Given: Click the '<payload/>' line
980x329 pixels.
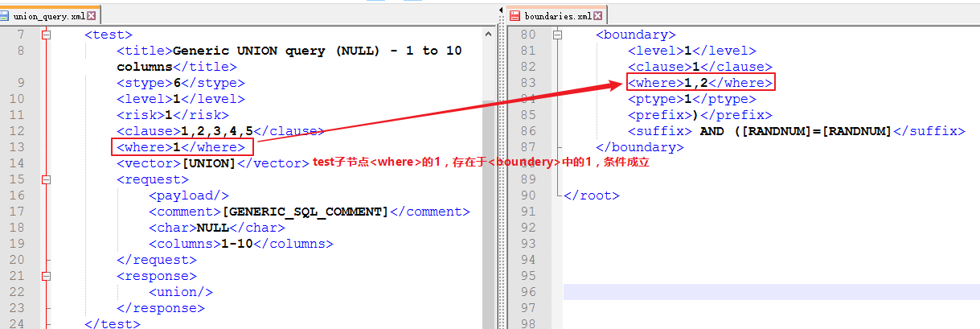Looking at the screenshot, I should pos(189,195).
